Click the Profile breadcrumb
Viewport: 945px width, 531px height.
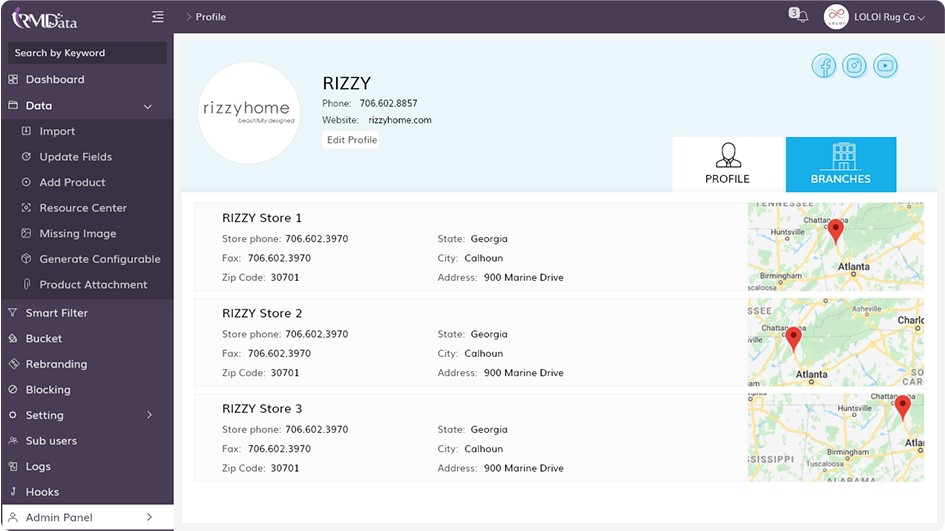tap(210, 17)
